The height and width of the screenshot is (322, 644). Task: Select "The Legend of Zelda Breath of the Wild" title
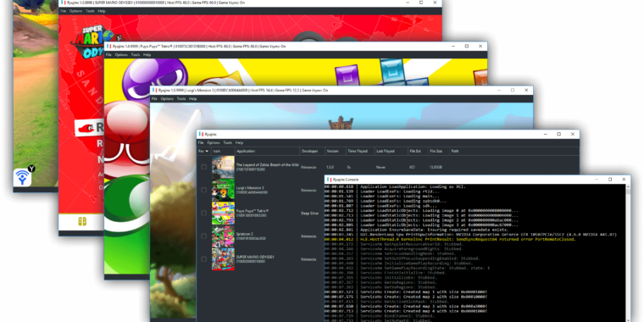(268, 164)
